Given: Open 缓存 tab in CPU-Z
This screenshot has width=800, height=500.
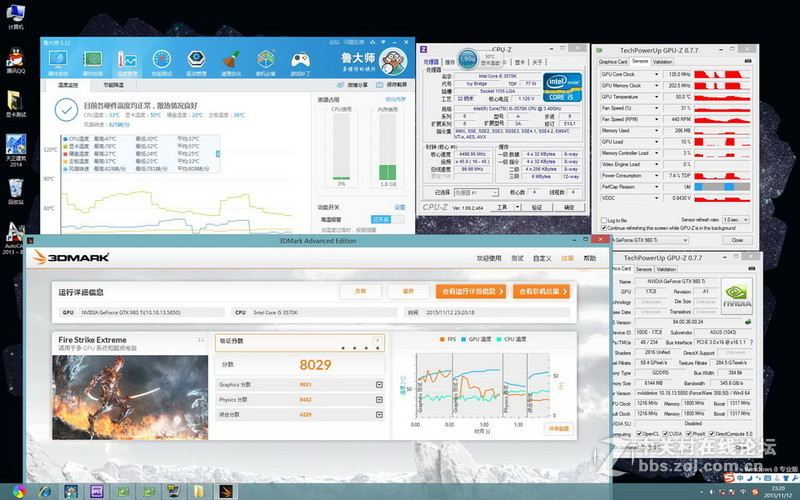Looking at the screenshot, I should pyautogui.click(x=449, y=62).
